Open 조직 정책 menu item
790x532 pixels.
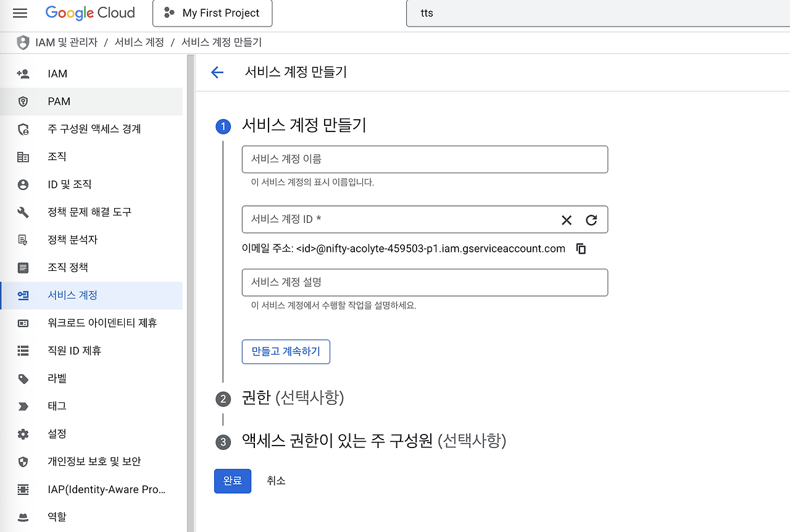(91, 268)
